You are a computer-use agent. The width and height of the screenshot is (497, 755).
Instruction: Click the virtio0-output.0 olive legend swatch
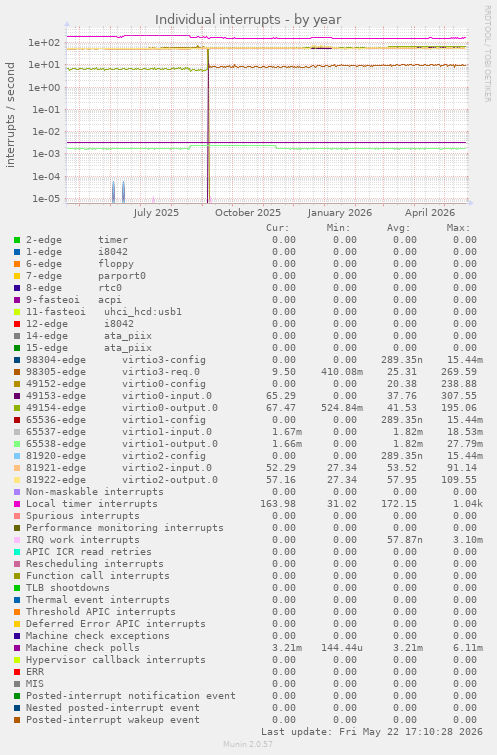coord(17,408)
